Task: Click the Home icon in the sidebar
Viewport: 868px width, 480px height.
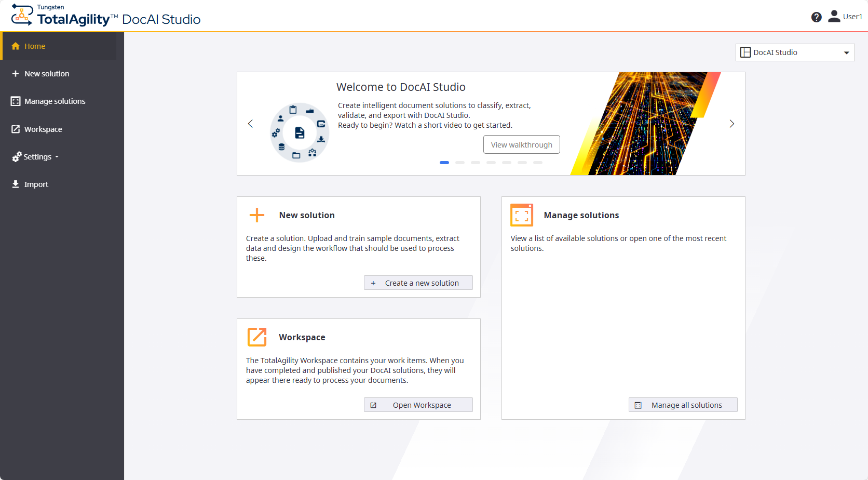Action: (x=15, y=46)
